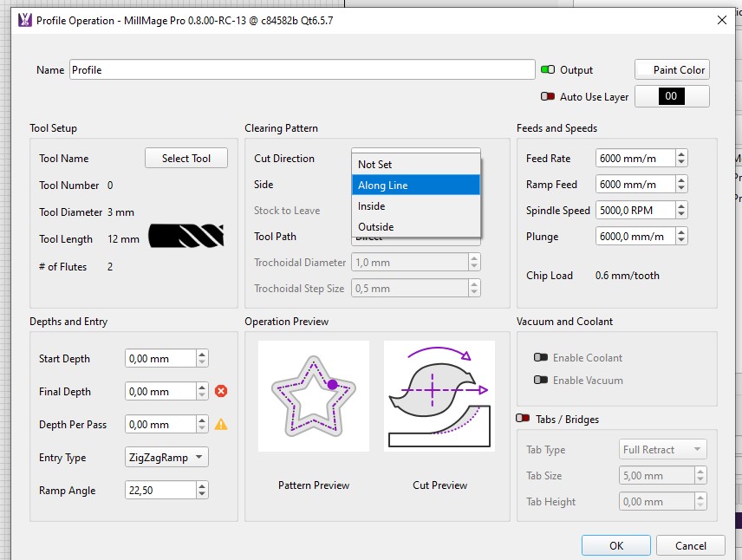Decrease Spindle Speed with the down arrow

tap(681, 214)
